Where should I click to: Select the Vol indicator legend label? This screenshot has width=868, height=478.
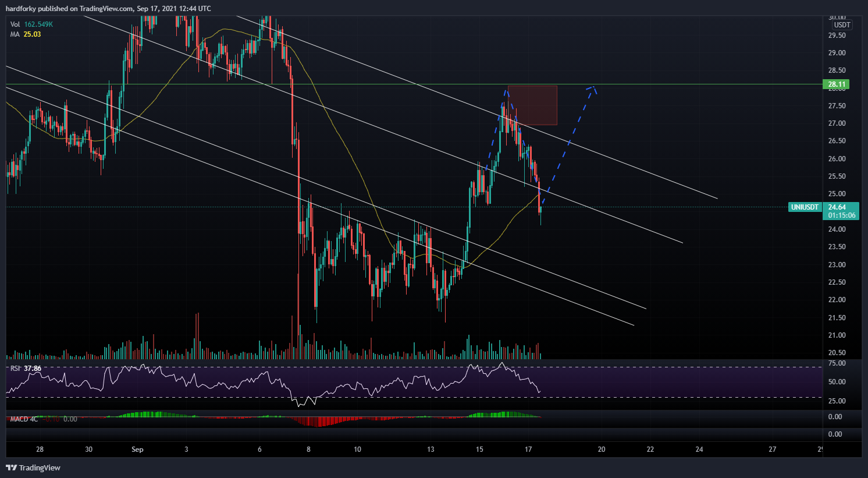click(x=15, y=24)
